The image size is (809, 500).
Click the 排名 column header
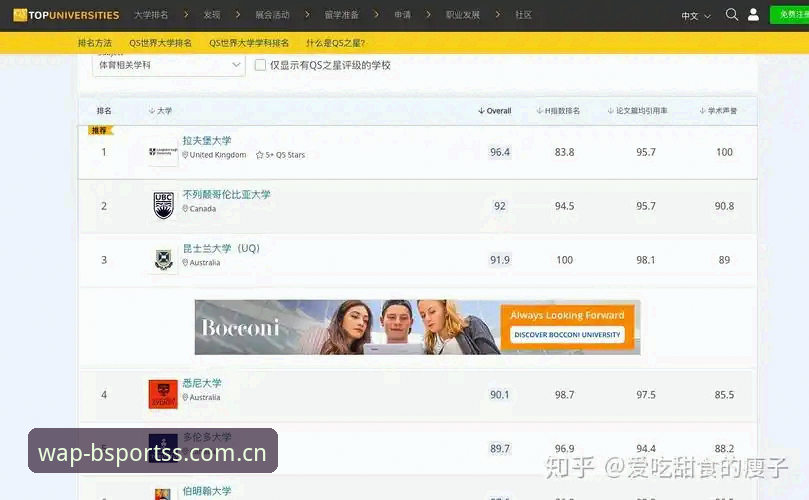coord(104,111)
